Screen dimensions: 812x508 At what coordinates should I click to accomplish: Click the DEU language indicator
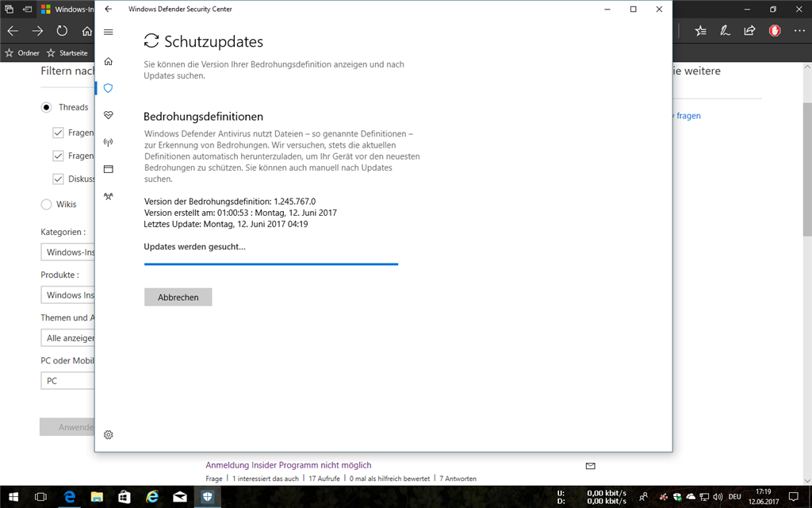(734, 497)
